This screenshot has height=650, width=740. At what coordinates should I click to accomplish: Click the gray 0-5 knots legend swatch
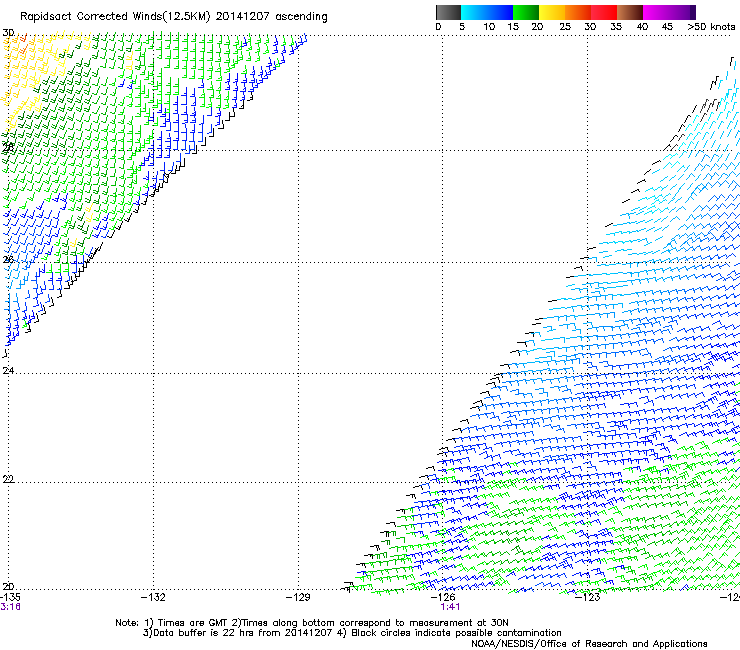(x=448, y=12)
